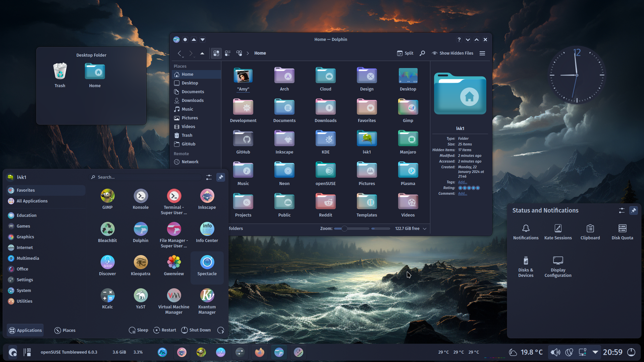Open Dolphin hamburger menu

[x=482, y=53]
